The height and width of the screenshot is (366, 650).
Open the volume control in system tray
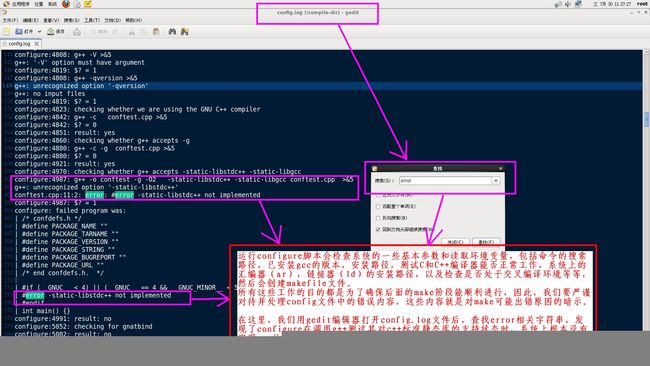coord(568,4)
